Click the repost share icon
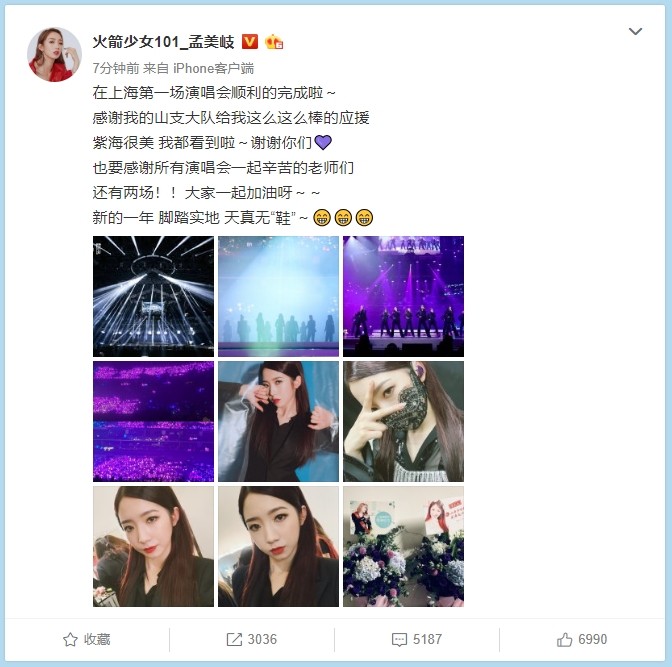The width and height of the screenshot is (672, 667). (234, 640)
